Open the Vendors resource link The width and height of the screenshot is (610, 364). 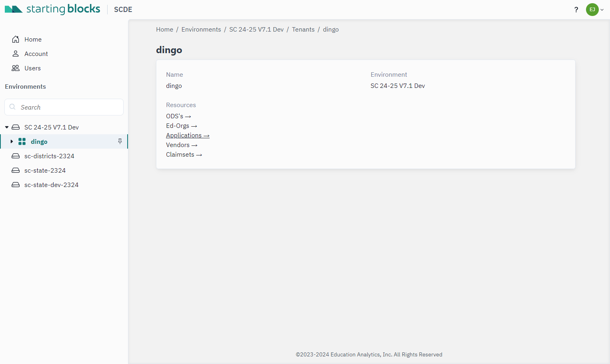(x=182, y=145)
